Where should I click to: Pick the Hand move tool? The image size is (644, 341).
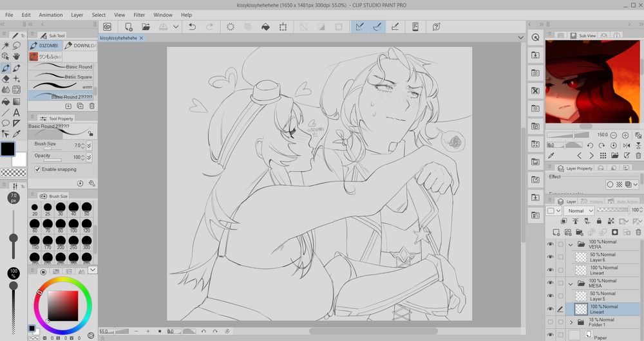click(x=17, y=56)
